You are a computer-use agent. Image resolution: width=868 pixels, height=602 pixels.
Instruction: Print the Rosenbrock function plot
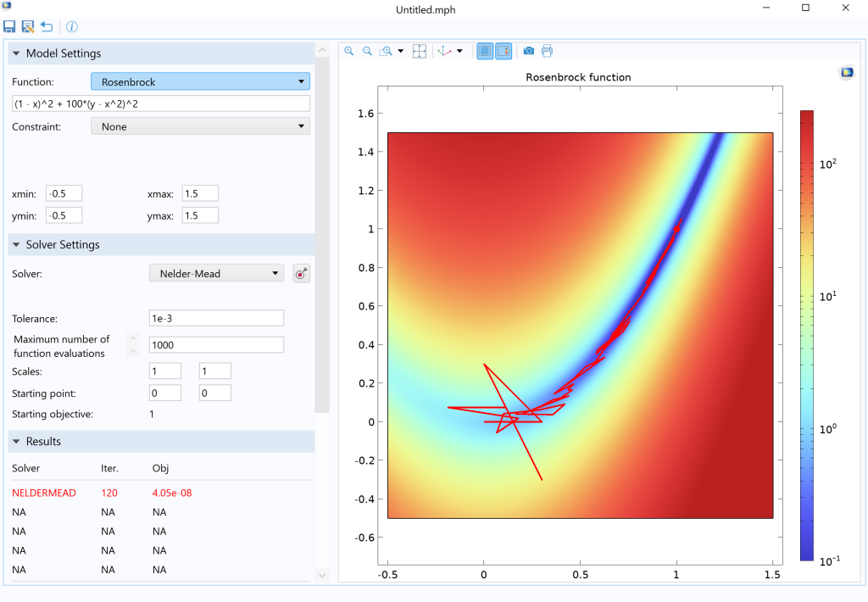pyautogui.click(x=547, y=51)
